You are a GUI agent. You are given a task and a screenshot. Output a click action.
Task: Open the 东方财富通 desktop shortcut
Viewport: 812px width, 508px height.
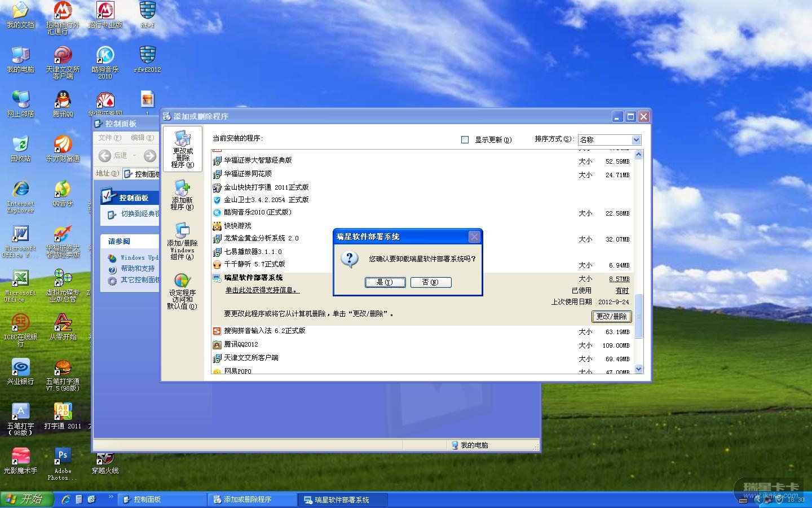[63, 148]
